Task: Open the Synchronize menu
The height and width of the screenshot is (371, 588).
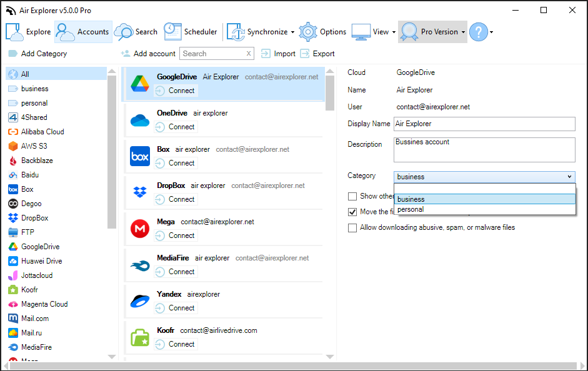Action: click(x=260, y=32)
